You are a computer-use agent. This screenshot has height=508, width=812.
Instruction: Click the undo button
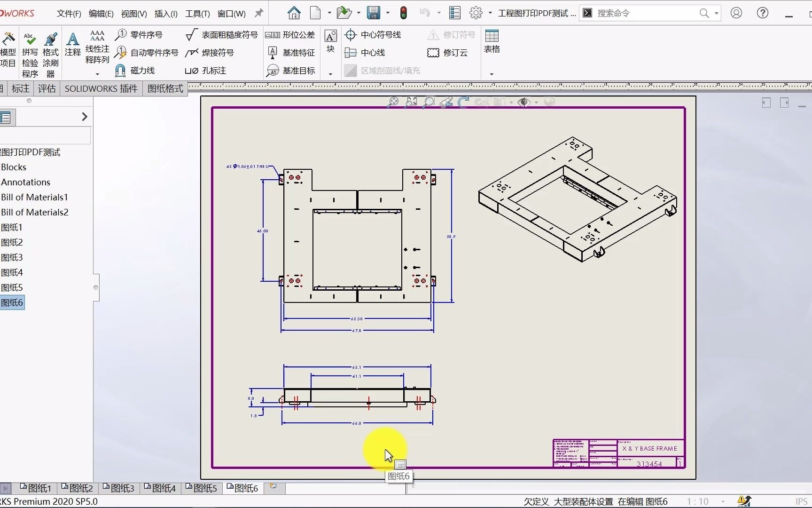(x=425, y=13)
